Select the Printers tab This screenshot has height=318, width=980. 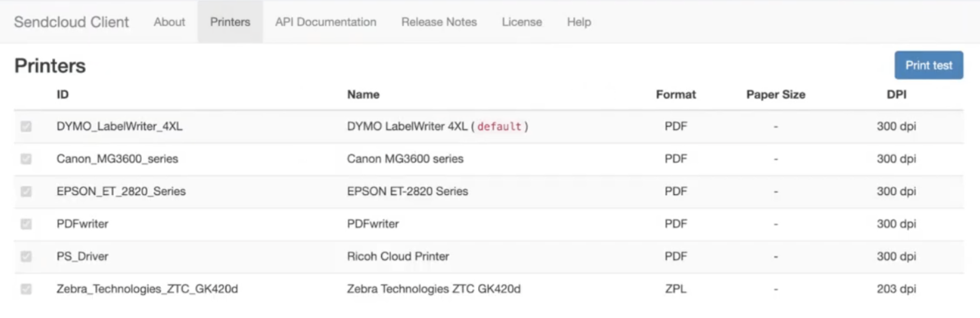[x=230, y=22]
